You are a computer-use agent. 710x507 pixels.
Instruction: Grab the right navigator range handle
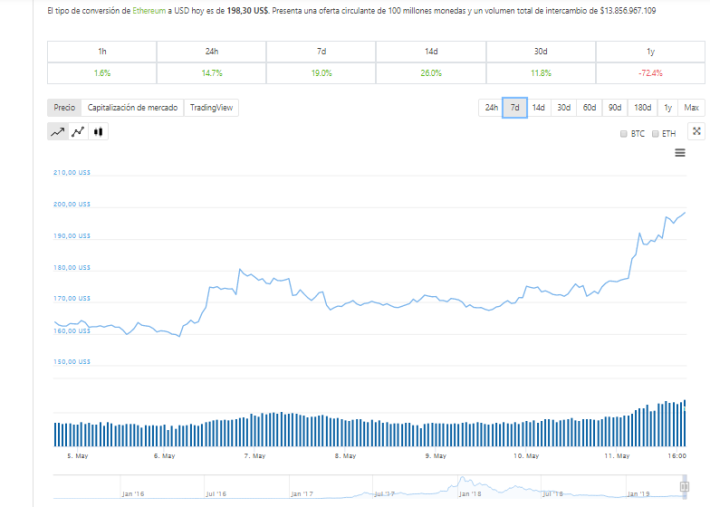point(684,486)
